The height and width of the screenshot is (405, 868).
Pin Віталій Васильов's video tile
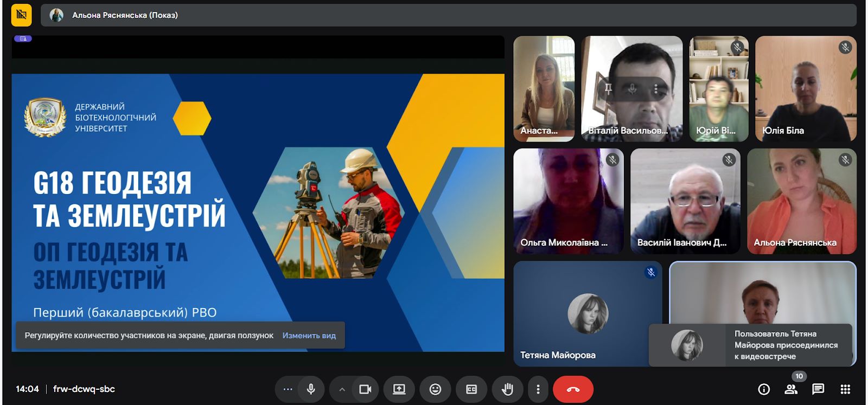[x=608, y=89]
